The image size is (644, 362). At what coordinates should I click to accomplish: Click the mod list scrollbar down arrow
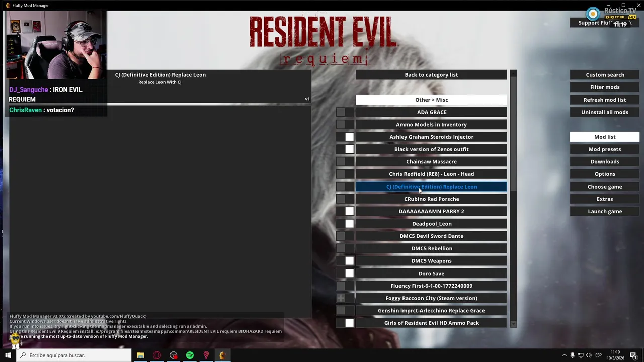click(513, 324)
